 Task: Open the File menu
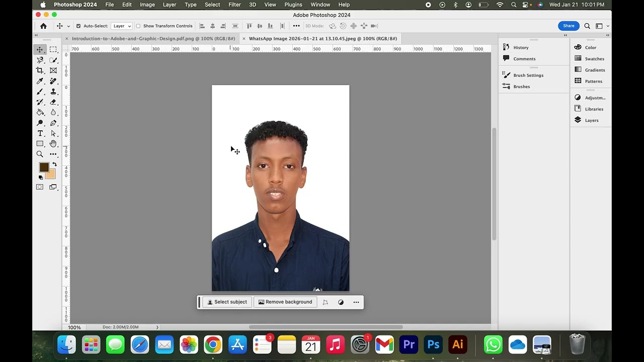click(x=109, y=5)
